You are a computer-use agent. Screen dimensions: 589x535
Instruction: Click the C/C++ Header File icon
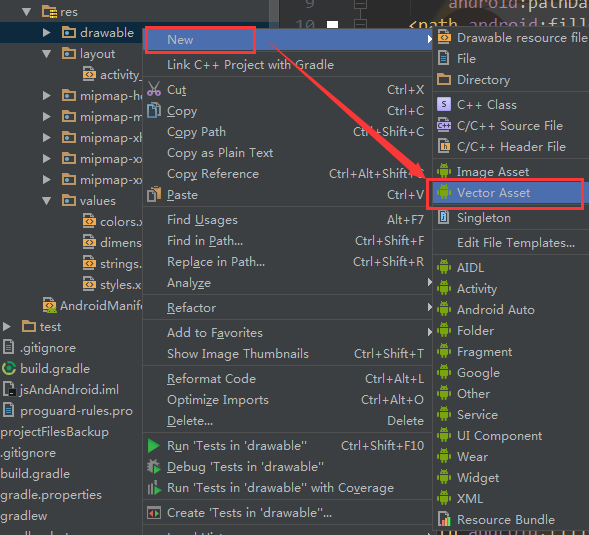point(444,147)
